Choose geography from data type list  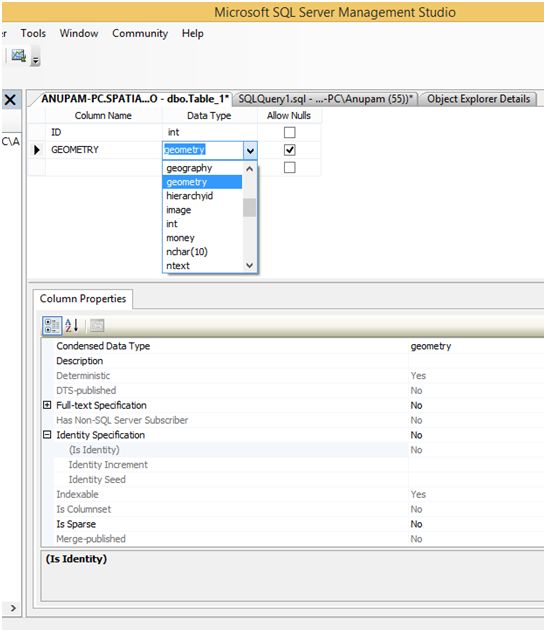(x=202, y=168)
